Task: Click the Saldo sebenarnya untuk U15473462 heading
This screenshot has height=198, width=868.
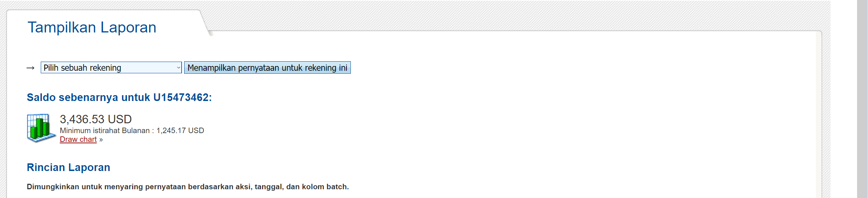Action: [x=119, y=97]
